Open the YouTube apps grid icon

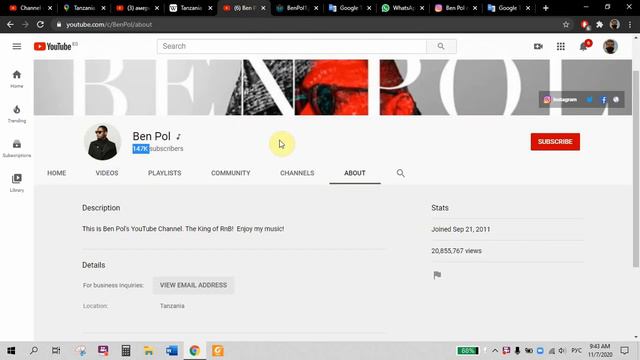pyautogui.click(x=561, y=46)
